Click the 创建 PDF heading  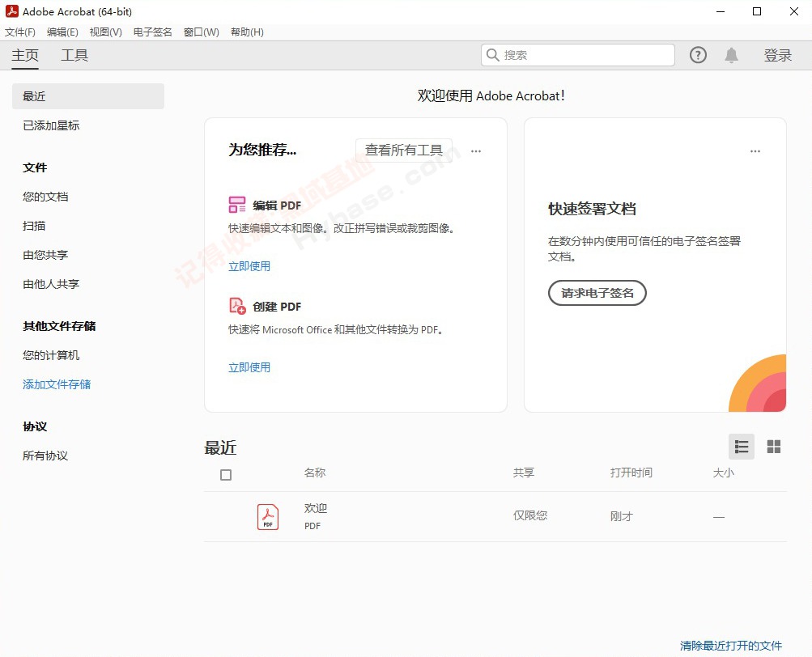(x=277, y=307)
